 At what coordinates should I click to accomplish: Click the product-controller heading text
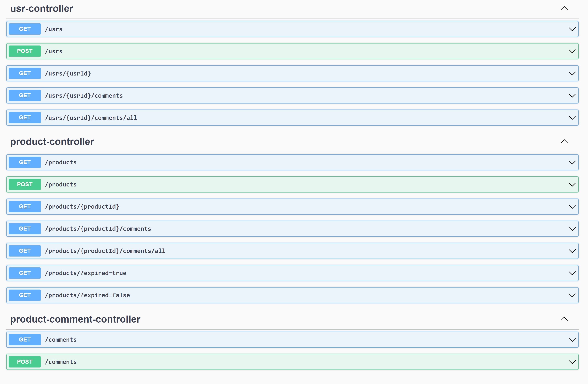(x=52, y=142)
